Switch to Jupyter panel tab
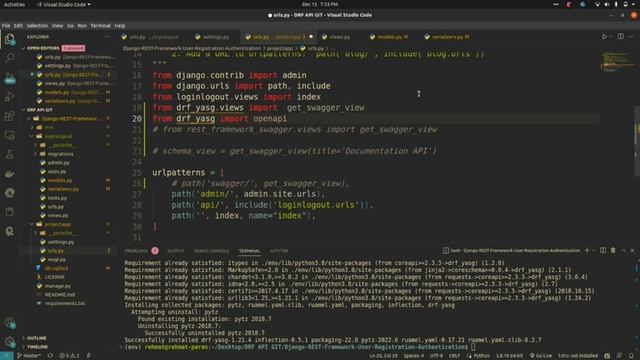 [x=279, y=251]
